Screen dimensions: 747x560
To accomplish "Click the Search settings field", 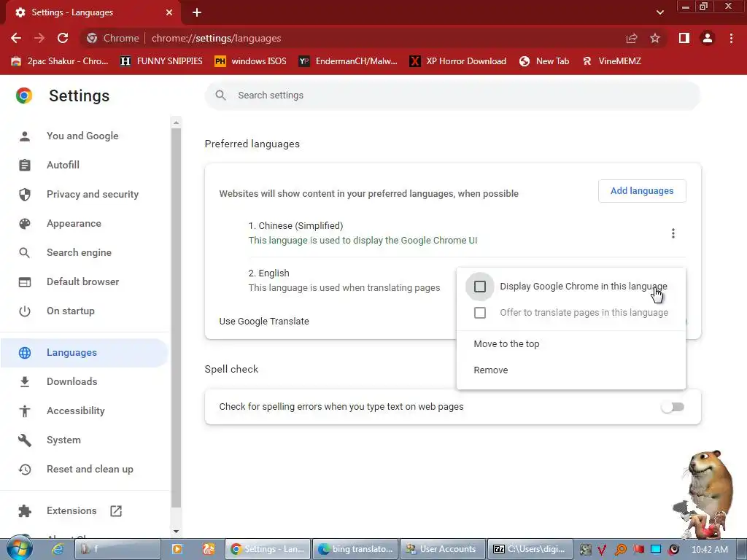I will (452, 96).
